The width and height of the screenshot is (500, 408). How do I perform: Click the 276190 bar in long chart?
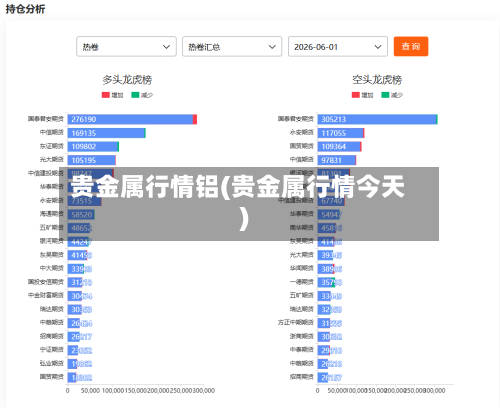click(x=132, y=119)
